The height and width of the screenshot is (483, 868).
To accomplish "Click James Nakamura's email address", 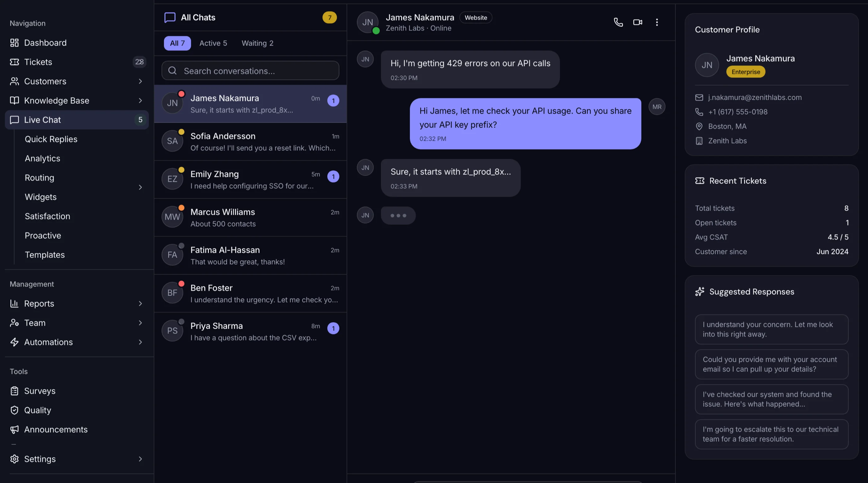I will 755,97.
